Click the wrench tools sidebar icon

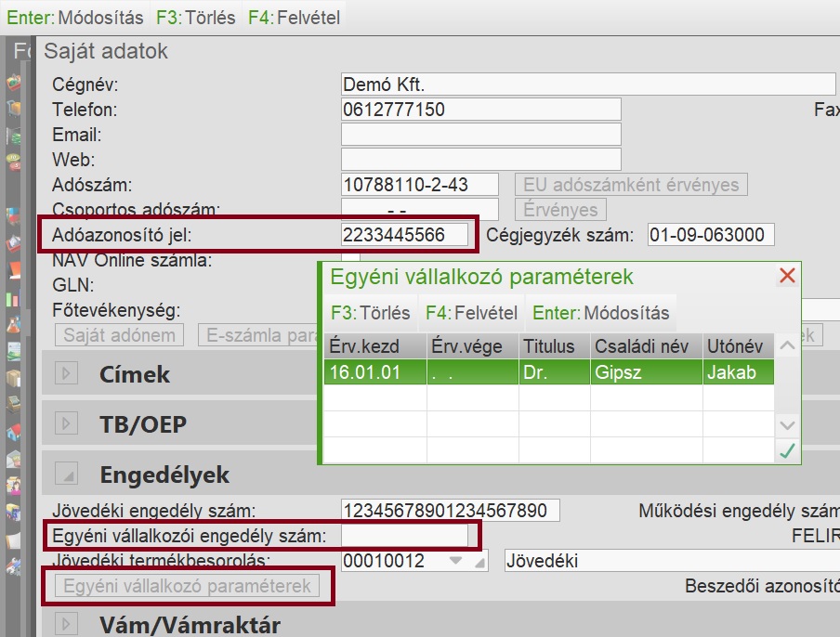(x=13, y=566)
